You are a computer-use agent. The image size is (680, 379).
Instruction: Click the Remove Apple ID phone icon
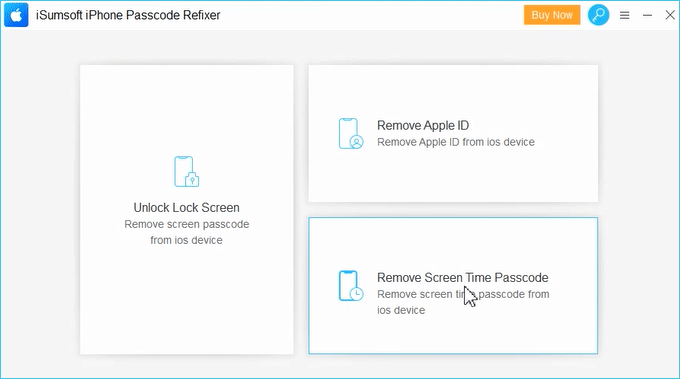(x=351, y=134)
